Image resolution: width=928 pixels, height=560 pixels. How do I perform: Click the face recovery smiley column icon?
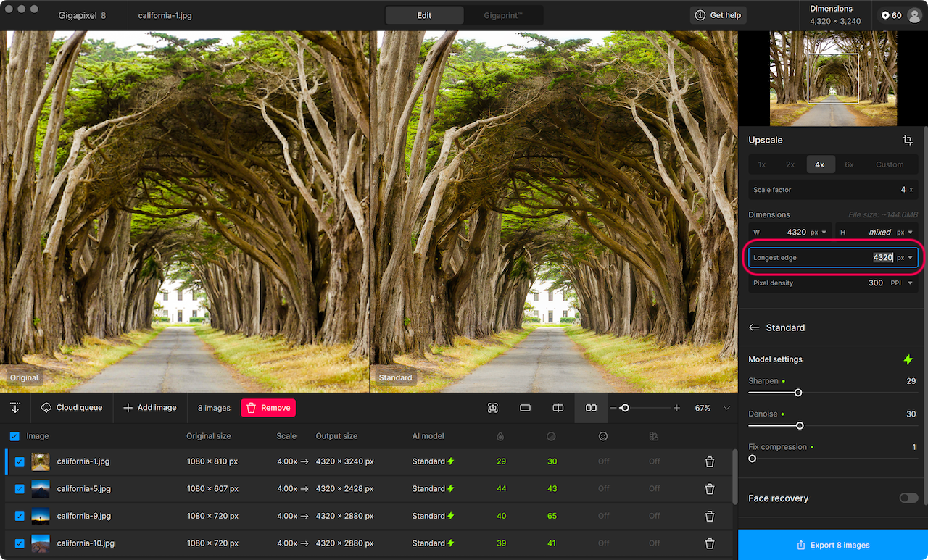(x=603, y=436)
